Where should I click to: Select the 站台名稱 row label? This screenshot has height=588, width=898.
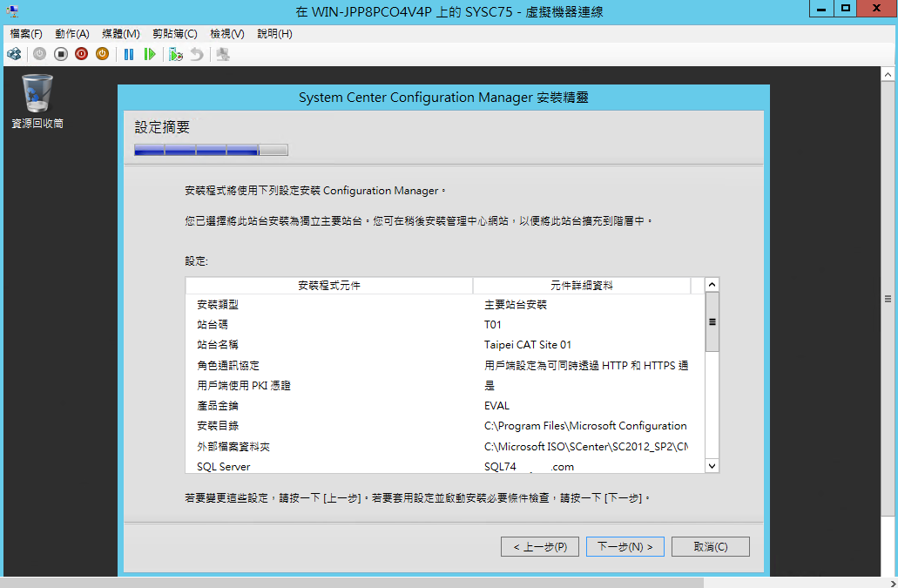pos(218,345)
